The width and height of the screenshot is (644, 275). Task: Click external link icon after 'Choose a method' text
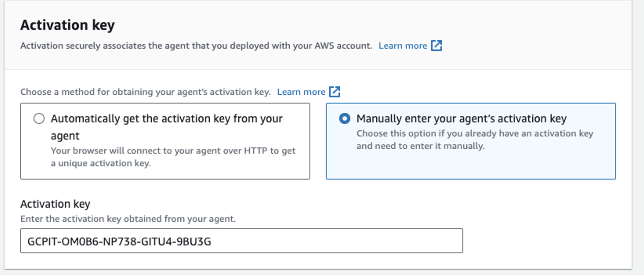(335, 92)
